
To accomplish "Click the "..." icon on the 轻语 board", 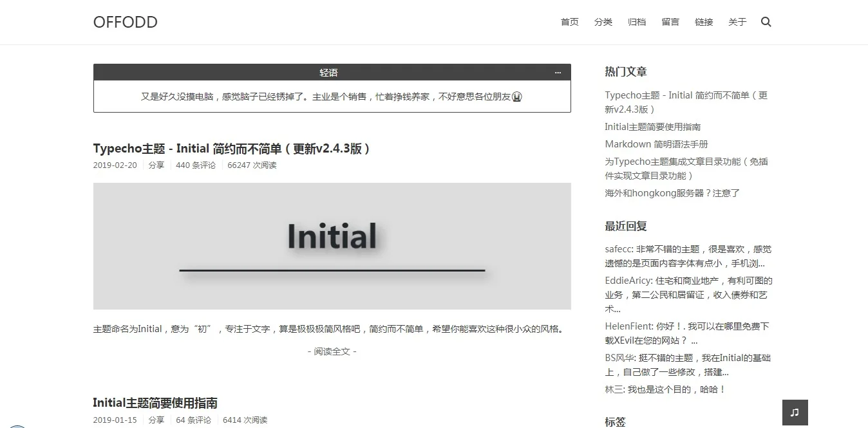I will point(558,72).
